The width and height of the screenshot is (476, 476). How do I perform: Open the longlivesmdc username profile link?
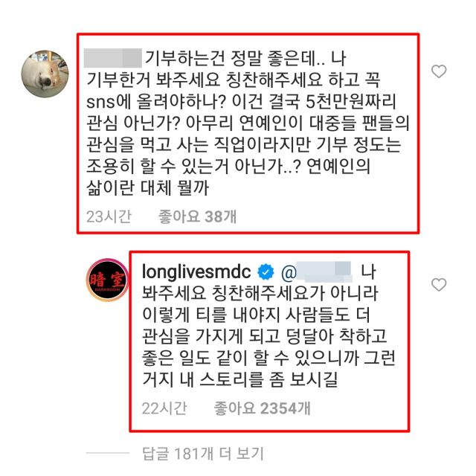click(196, 271)
